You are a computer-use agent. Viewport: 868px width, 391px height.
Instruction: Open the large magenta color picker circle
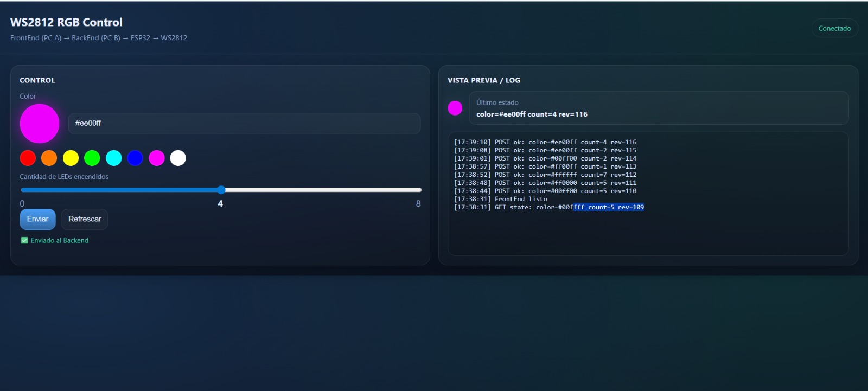click(40, 124)
